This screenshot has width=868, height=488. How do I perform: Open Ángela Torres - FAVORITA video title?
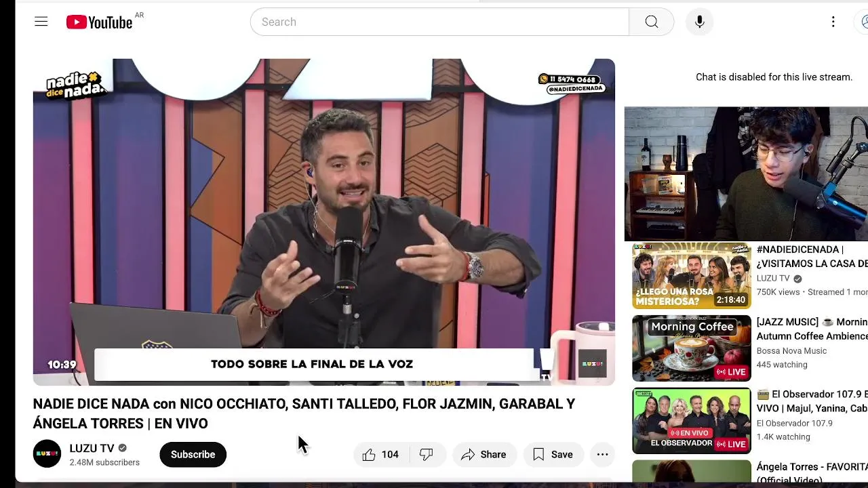coord(812,472)
